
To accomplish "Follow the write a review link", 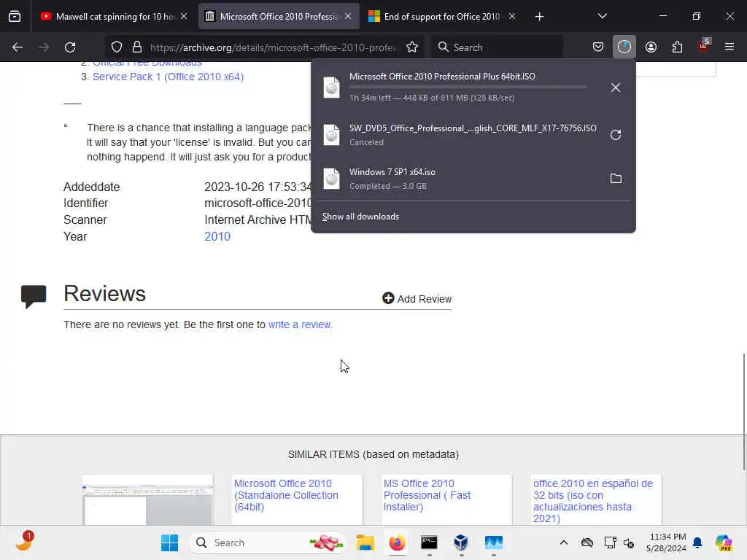I will click(x=299, y=324).
